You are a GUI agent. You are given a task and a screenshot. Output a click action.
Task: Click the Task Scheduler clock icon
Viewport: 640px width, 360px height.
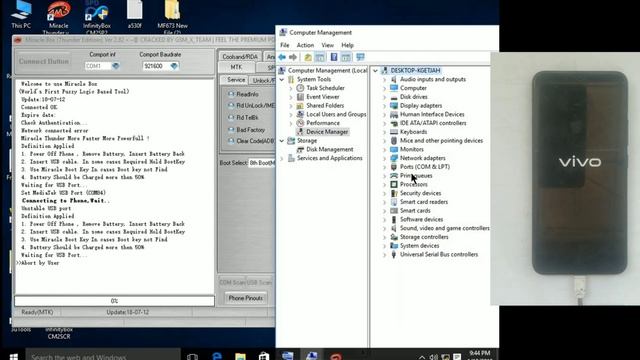[x=300, y=88]
